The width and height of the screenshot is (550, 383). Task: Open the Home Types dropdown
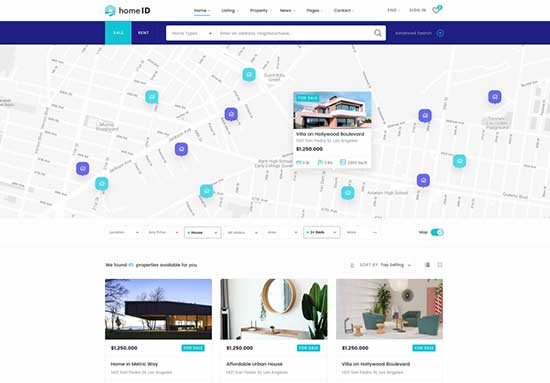click(192, 33)
